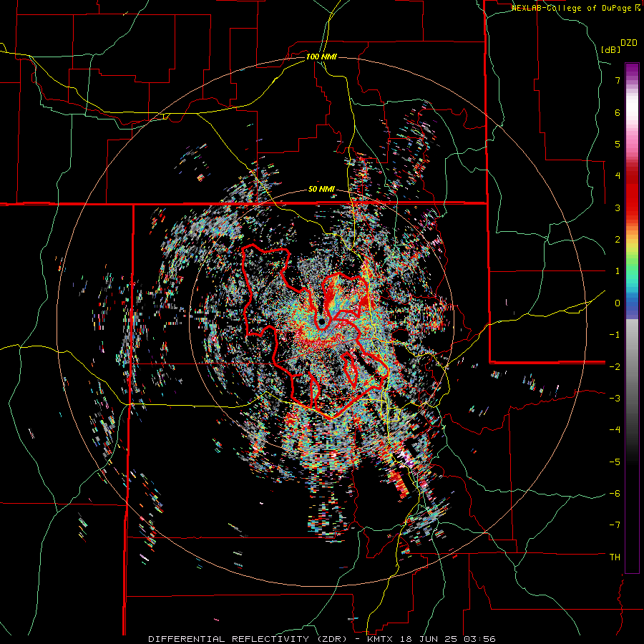Select the 50 NMI range ring label

click(x=321, y=190)
